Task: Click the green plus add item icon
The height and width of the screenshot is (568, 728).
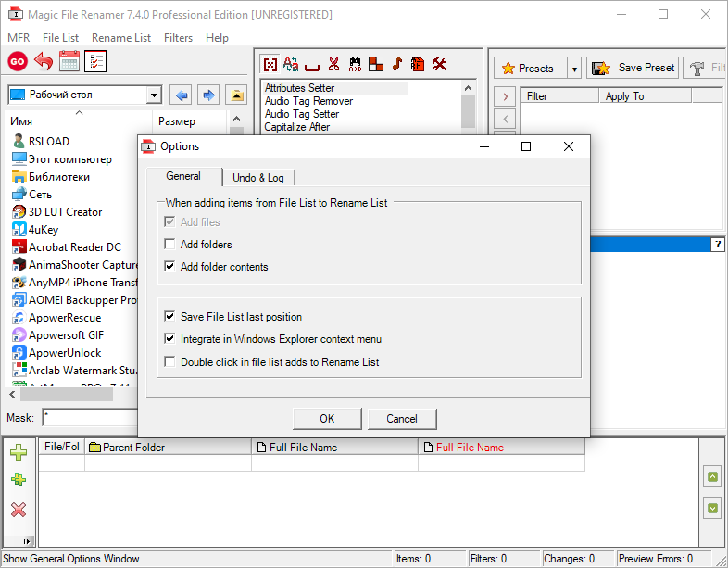Action: tap(19, 452)
